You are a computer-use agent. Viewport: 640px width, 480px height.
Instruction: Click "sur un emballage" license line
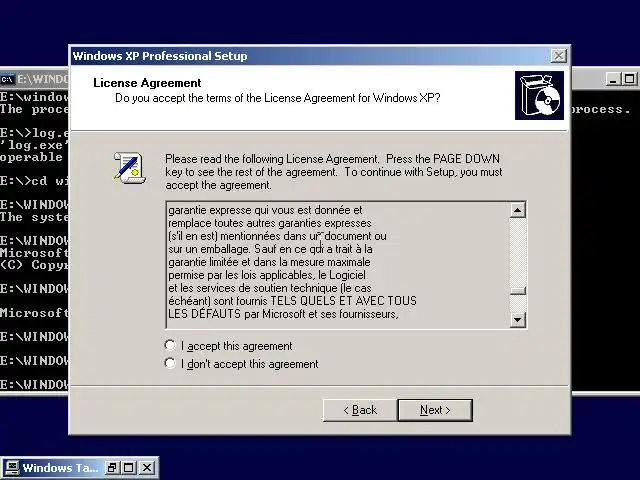[270, 249]
